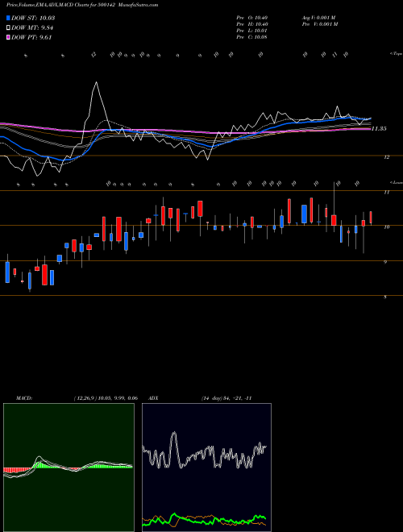Open the dark blue ADX indicator panel
The image size is (403, 532).
[206, 468]
